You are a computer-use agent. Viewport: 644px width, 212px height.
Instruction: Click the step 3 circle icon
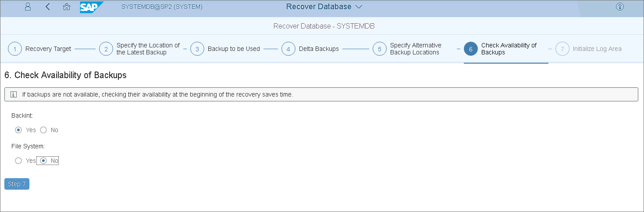[x=197, y=49]
